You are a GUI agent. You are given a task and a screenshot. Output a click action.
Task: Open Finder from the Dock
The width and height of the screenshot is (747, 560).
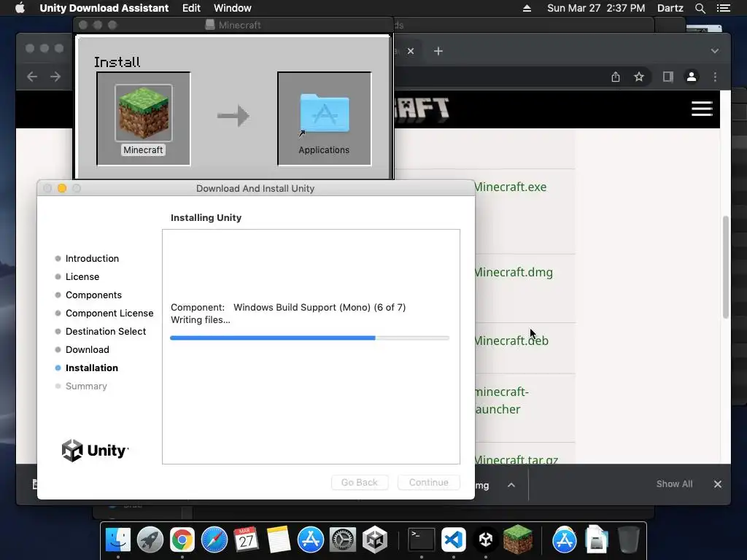pos(117,540)
